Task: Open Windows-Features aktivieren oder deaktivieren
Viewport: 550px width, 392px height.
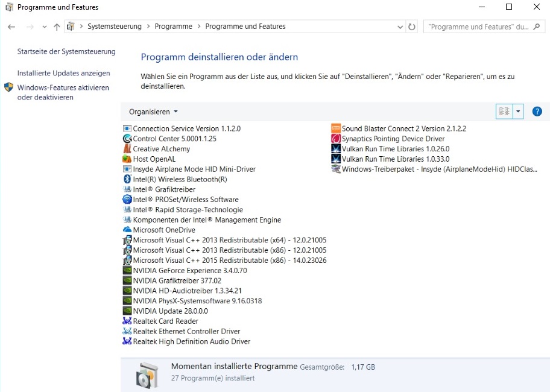Action: [63, 92]
